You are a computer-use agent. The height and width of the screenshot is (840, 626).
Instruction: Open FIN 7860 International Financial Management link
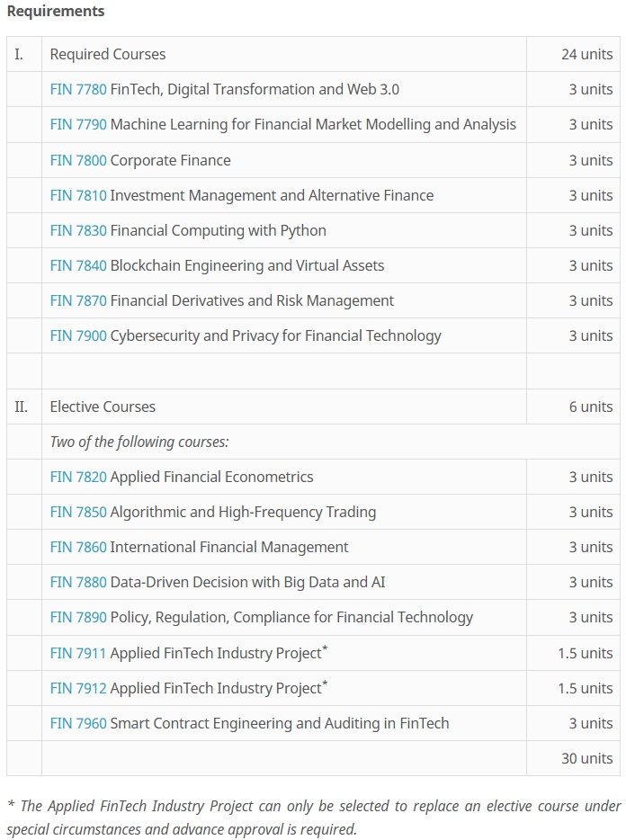[x=78, y=547]
